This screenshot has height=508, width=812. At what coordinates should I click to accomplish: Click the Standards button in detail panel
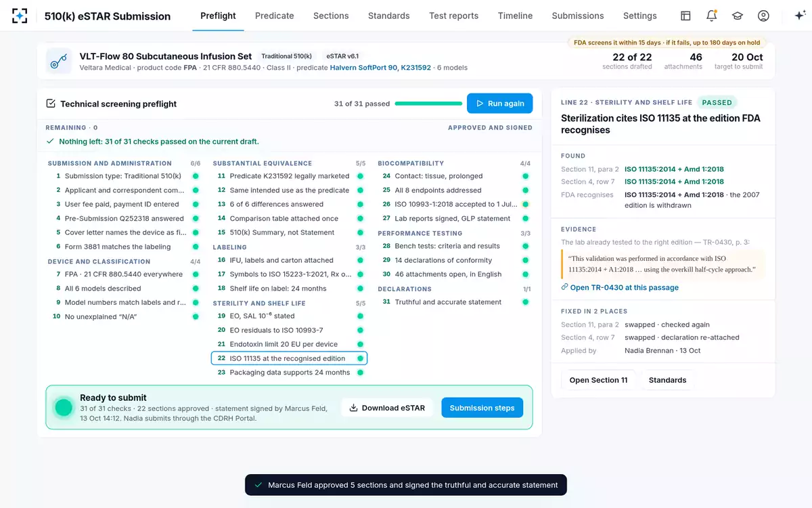667,380
